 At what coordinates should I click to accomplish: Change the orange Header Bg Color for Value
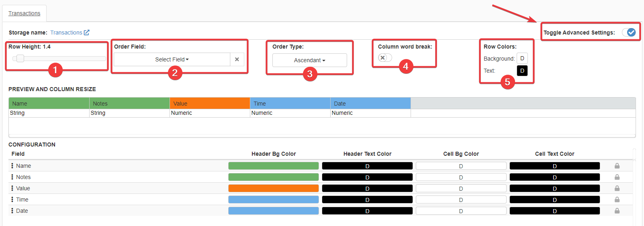(273, 188)
